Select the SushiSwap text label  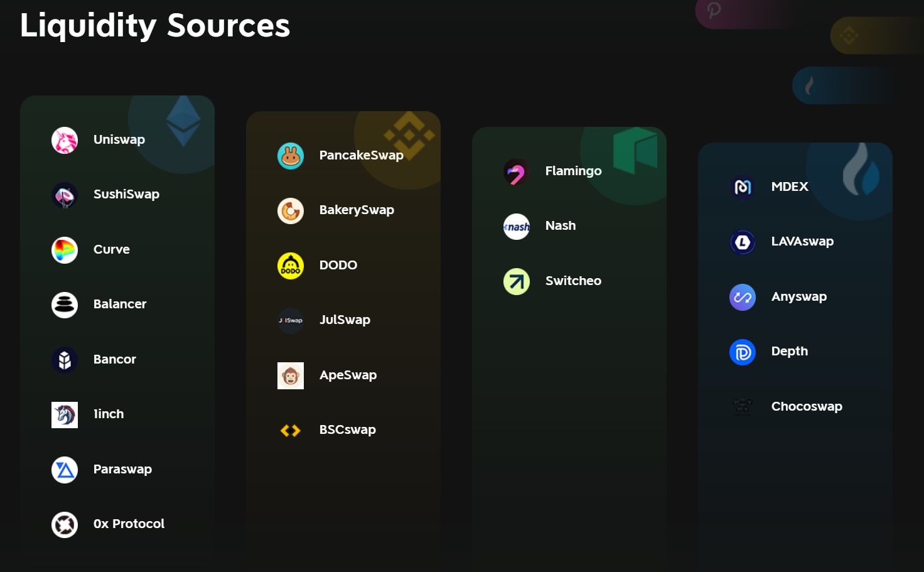[x=126, y=194]
